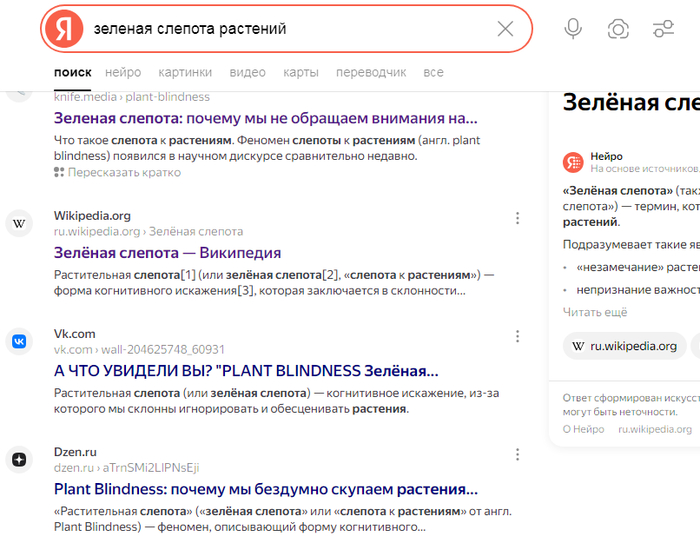Open 'Зелёная слепота — Википедия' result link
The width and height of the screenshot is (700, 543).
click(x=167, y=253)
